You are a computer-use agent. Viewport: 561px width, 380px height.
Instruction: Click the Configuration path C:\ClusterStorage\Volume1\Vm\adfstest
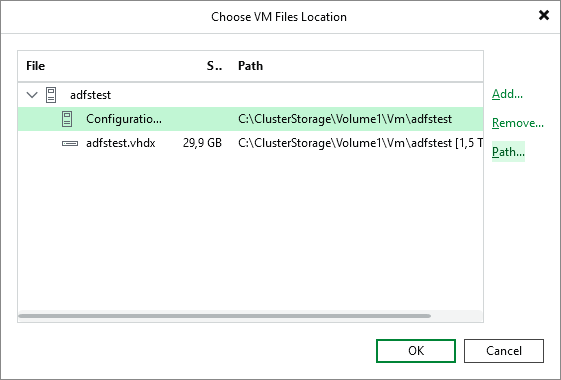345,119
